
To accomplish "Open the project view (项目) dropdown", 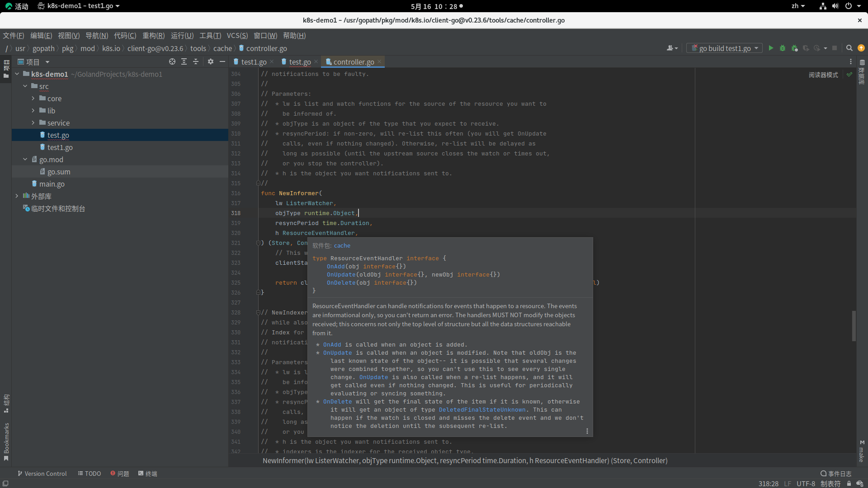I will click(x=33, y=62).
